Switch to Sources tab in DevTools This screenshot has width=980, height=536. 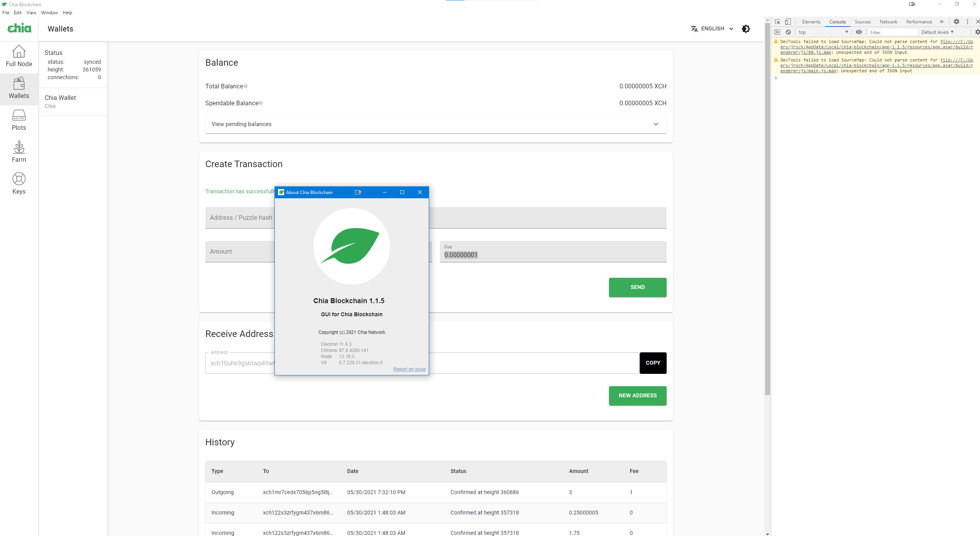pyautogui.click(x=862, y=22)
